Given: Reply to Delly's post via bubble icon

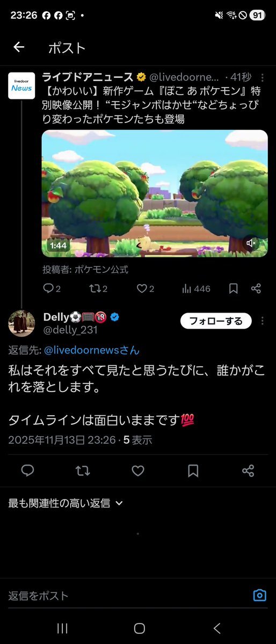Looking at the screenshot, I should coord(27,471).
